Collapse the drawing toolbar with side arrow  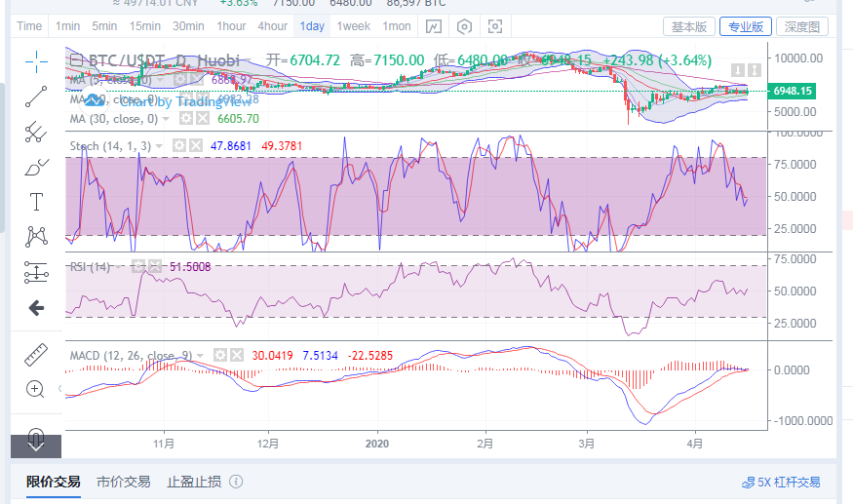pyautogui.click(x=60, y=389)
